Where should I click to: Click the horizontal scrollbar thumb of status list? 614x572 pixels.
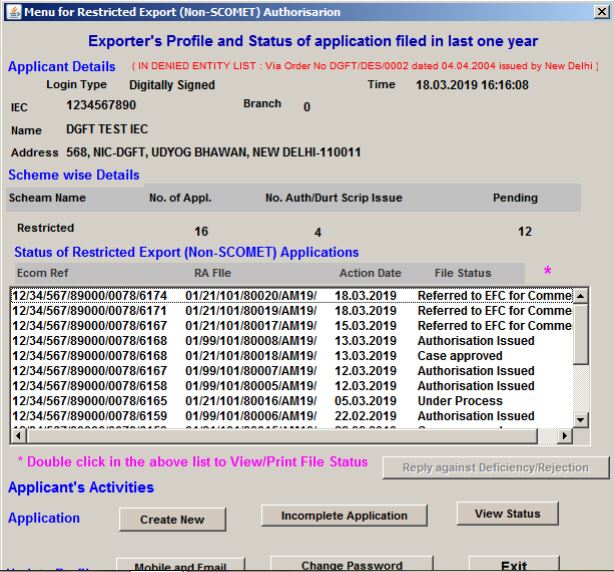282,436
